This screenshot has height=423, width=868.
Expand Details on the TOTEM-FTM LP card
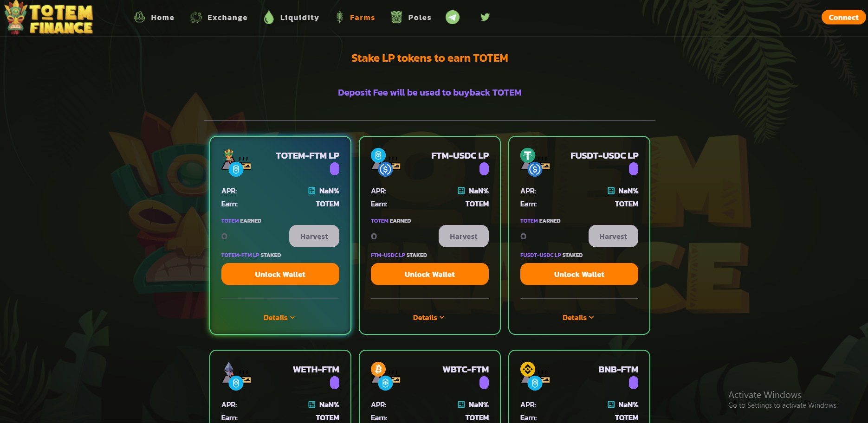(x=279, y=318)
